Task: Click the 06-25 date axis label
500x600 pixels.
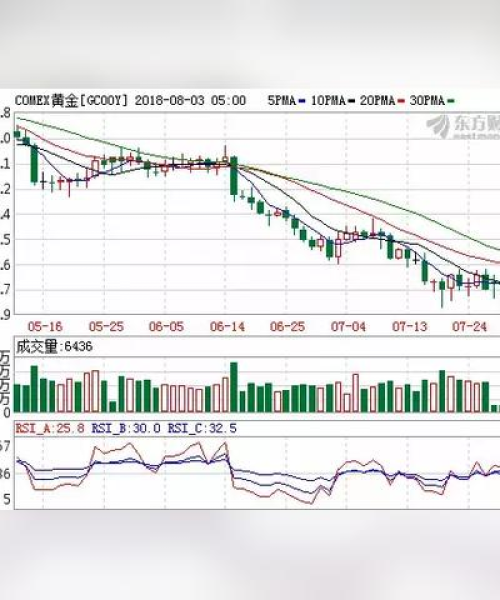Action: 288,327
